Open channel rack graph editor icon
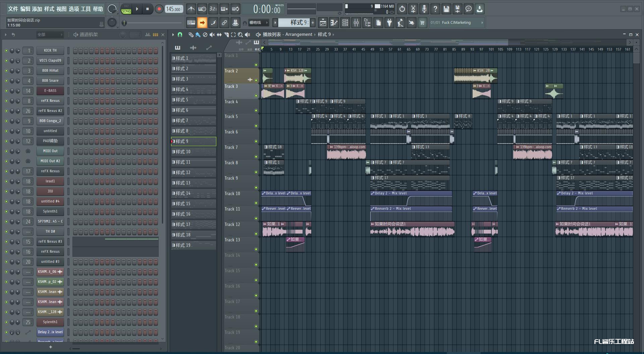644x354 pixels. (x=148, y=35)
